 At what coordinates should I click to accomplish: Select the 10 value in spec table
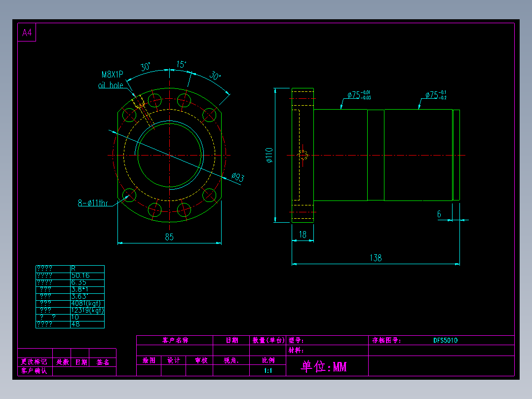75,317
